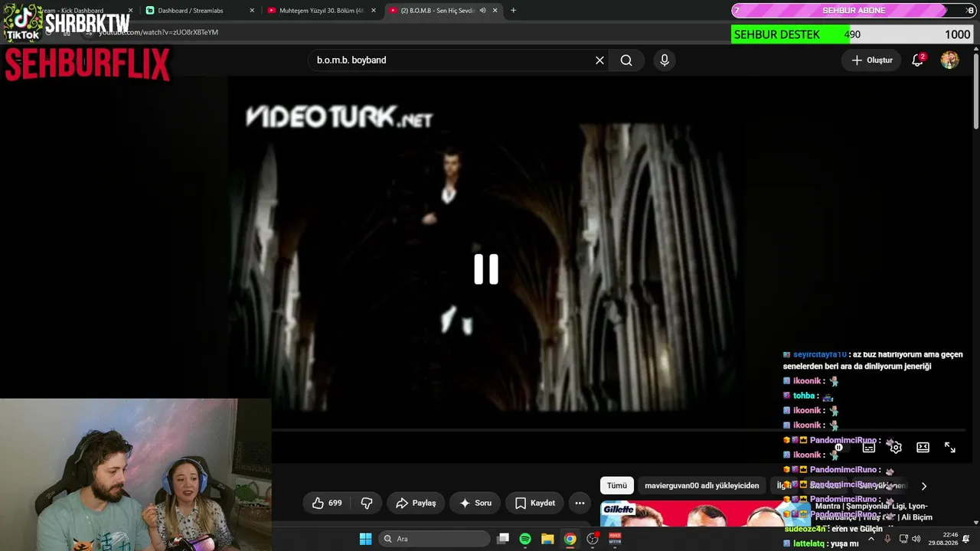Toggle the autoplay switch in the player

839,448
